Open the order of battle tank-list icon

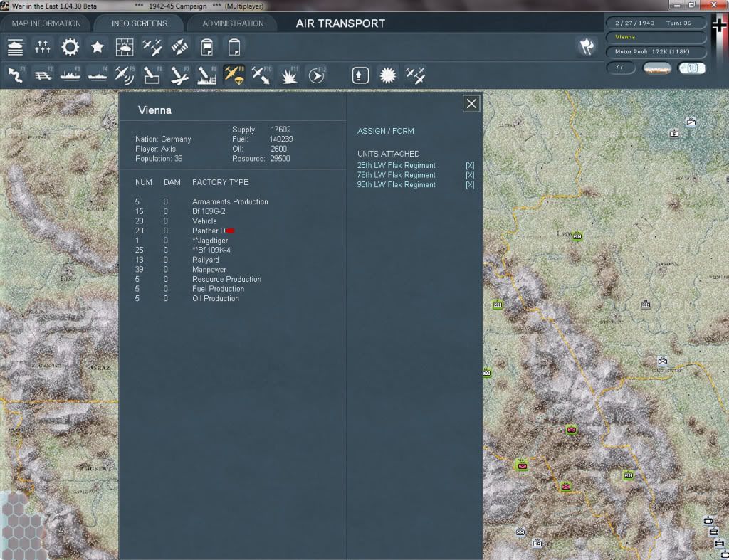pyautogui.click(x=16, y=48)
